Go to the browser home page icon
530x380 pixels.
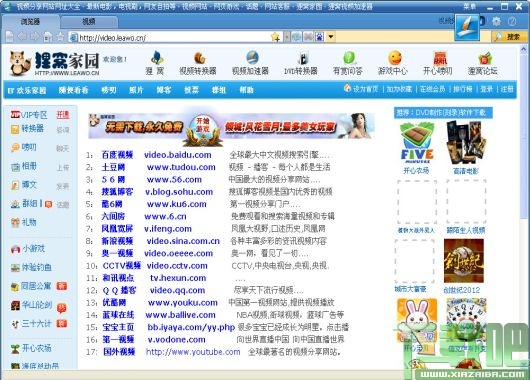pyautogui.click(x=48, y=37)
